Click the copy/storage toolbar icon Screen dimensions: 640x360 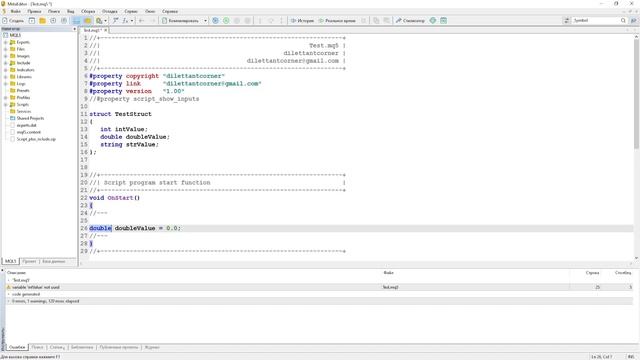tap(376, 20)
